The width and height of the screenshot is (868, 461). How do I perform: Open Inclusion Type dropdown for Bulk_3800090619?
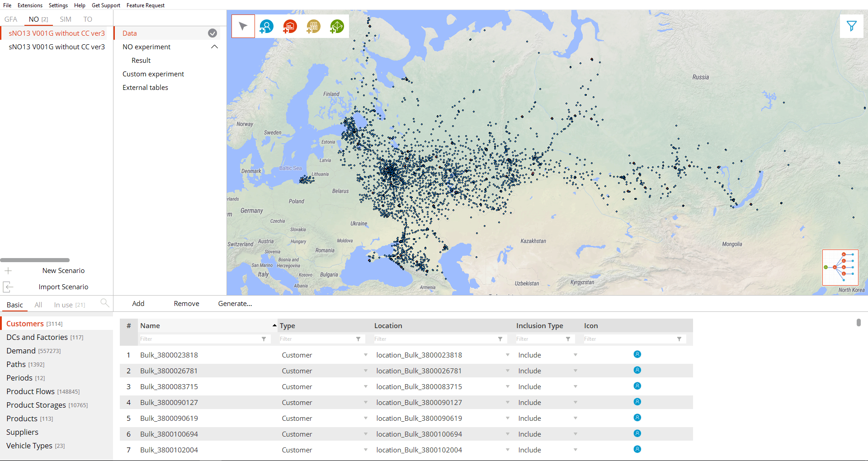(575, 418)
